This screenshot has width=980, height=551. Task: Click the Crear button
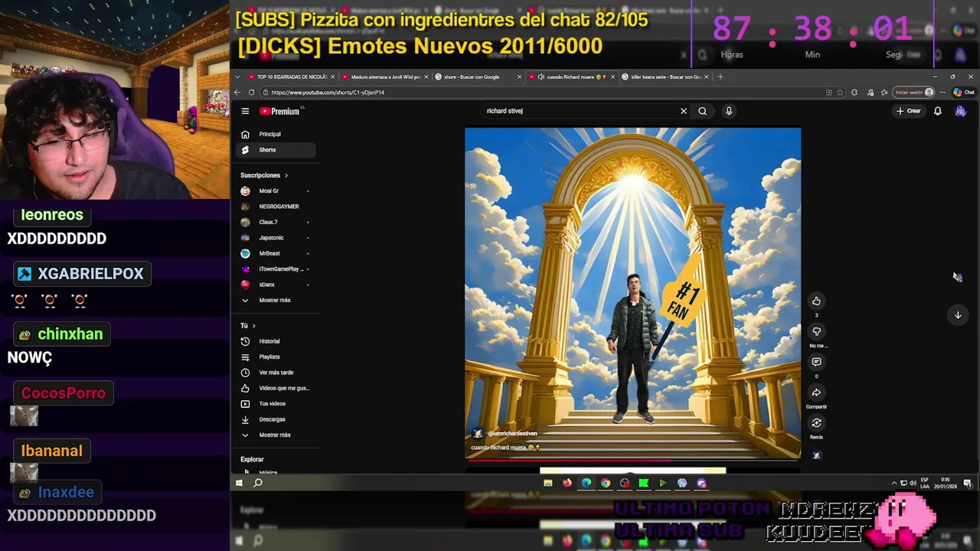[909, 111]
